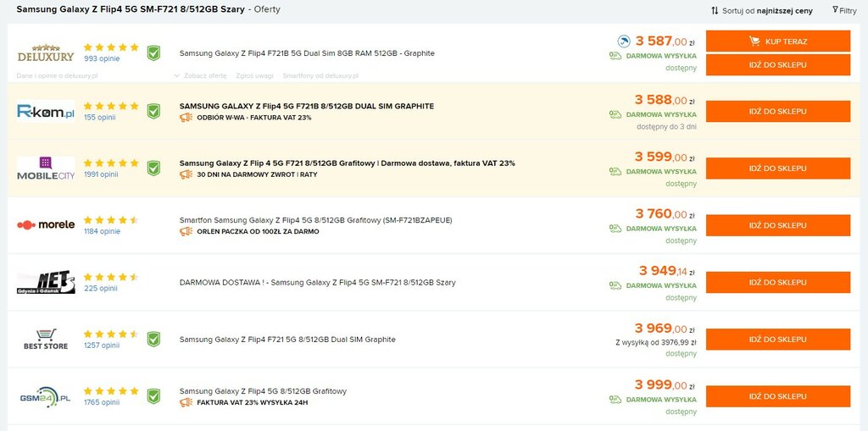Open GSM24 offer title 8/512GB Grafitowy

tap(263, 391)
